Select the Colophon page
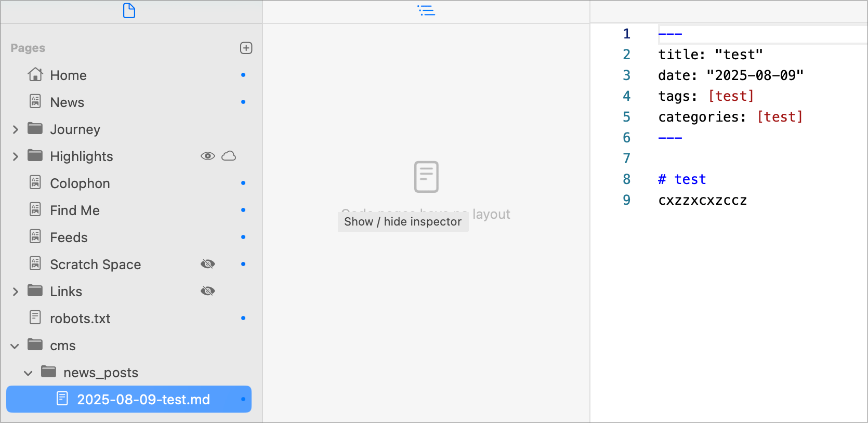868x423 pixels. point(80,183)
